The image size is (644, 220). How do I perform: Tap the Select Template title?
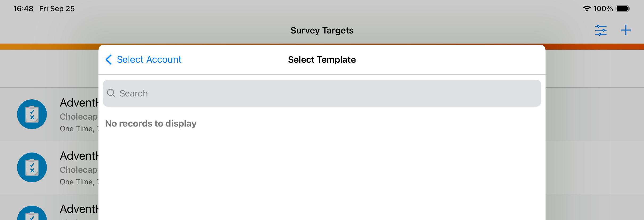[x=322, y=60]
